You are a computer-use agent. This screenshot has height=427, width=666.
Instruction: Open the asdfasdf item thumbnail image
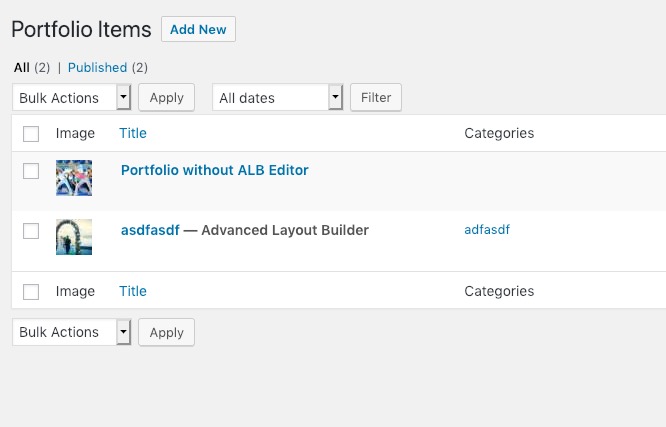click(x=74, y=237)
